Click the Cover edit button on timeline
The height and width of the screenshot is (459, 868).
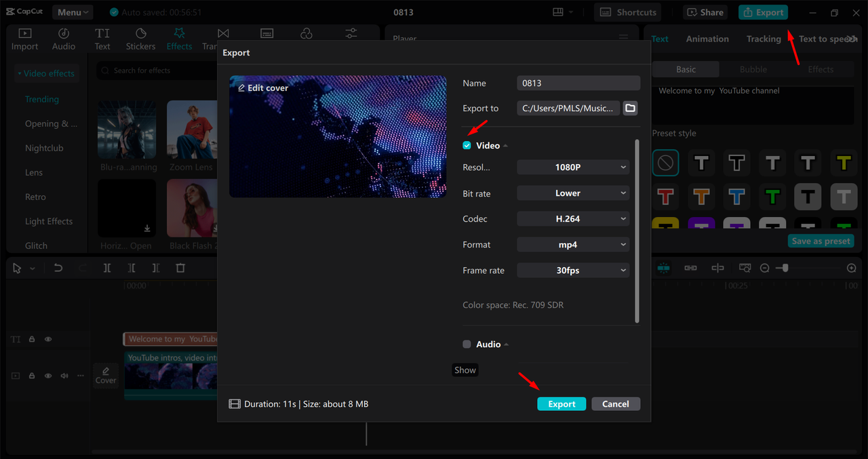pos(106,375)
